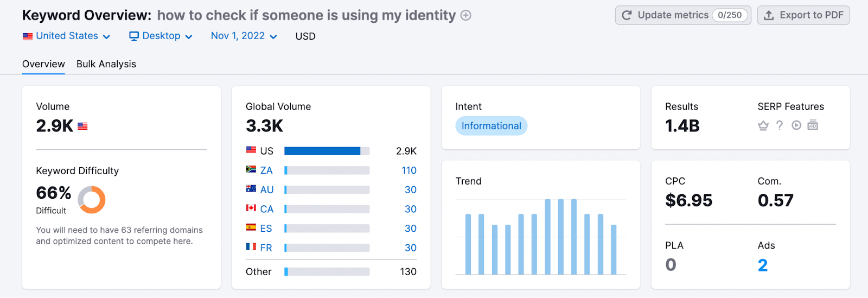868x298 pixels.
Task: Click the People Also Ask question mark icon
Action: coord(780,125)
